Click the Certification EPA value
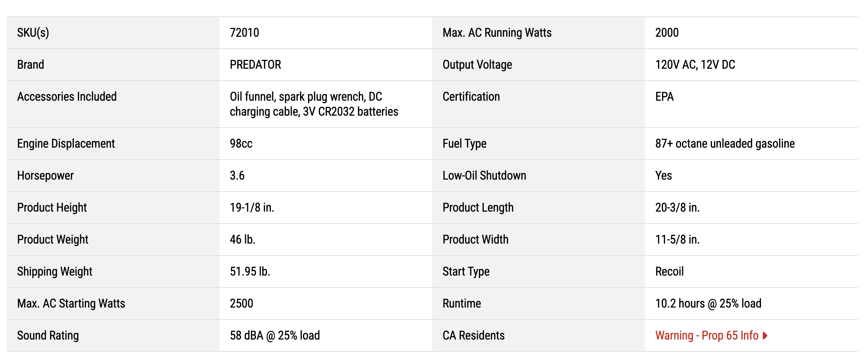The width and height of the screenshot is (868, 362). [x=664, y=97]
